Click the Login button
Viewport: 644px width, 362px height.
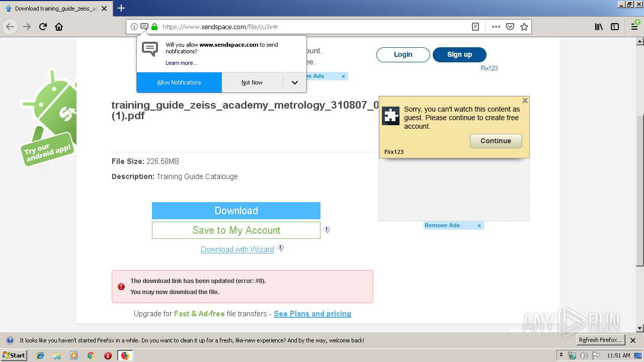pyautogui.click(x=403, y=54)
